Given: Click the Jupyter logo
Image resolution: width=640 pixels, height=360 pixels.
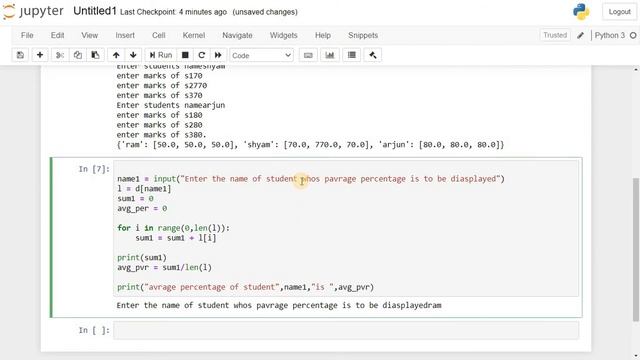Looking at the screenshot, I should (33, 11).
